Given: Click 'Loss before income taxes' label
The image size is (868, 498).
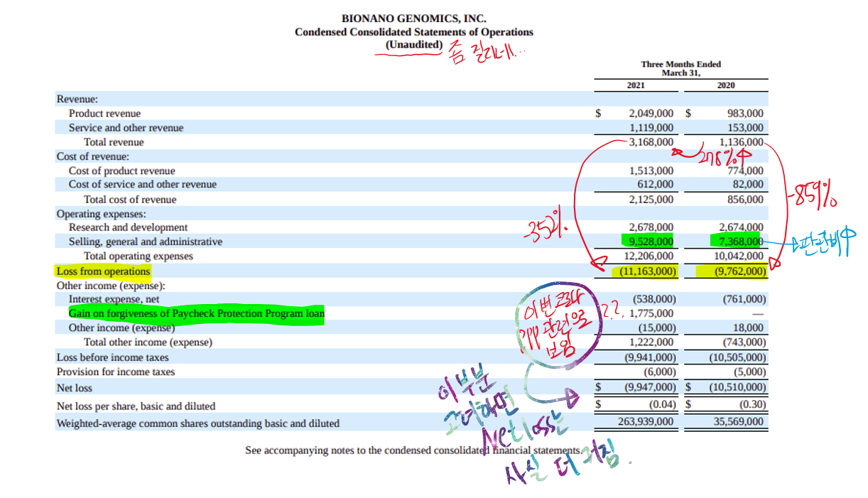Looking at the screenshot, I should click(113, 357).
